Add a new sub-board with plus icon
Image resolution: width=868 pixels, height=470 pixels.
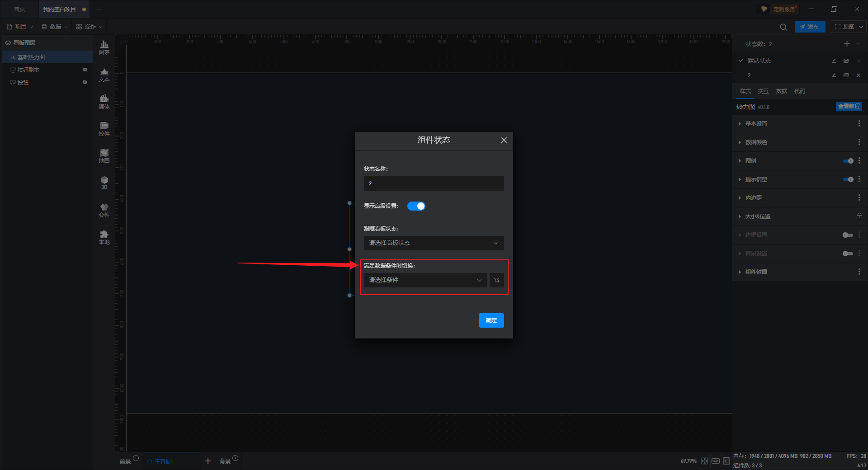(x=208, y=461)
